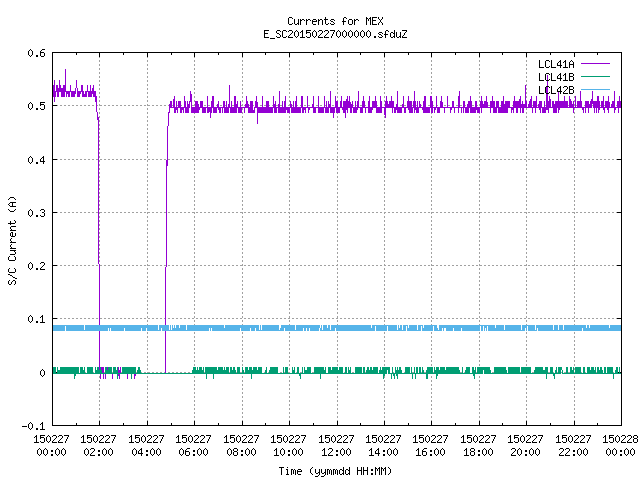The height and width of the screenshot is (480, 640).
Task: Click the LCL41B legend label
Action: point(556,77)
